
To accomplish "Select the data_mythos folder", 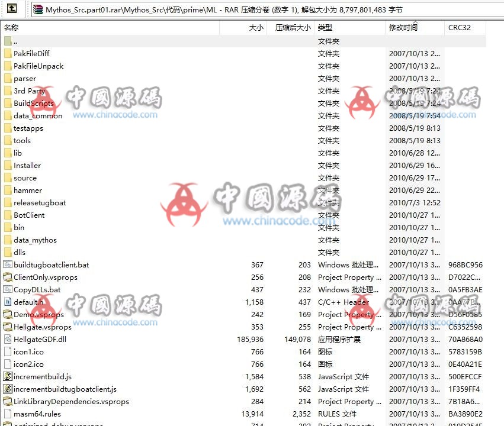I will click(x=35, y=240).
